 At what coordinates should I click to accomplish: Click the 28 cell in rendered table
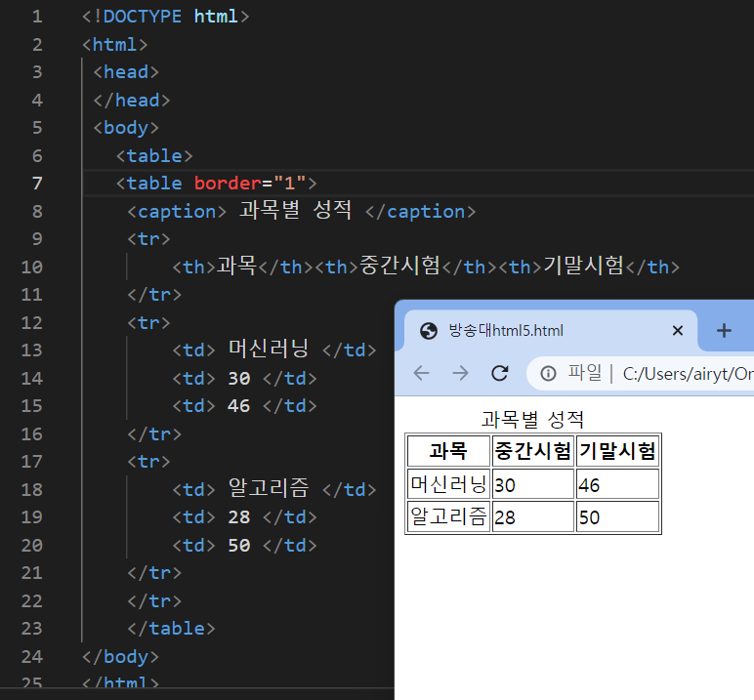533,516
